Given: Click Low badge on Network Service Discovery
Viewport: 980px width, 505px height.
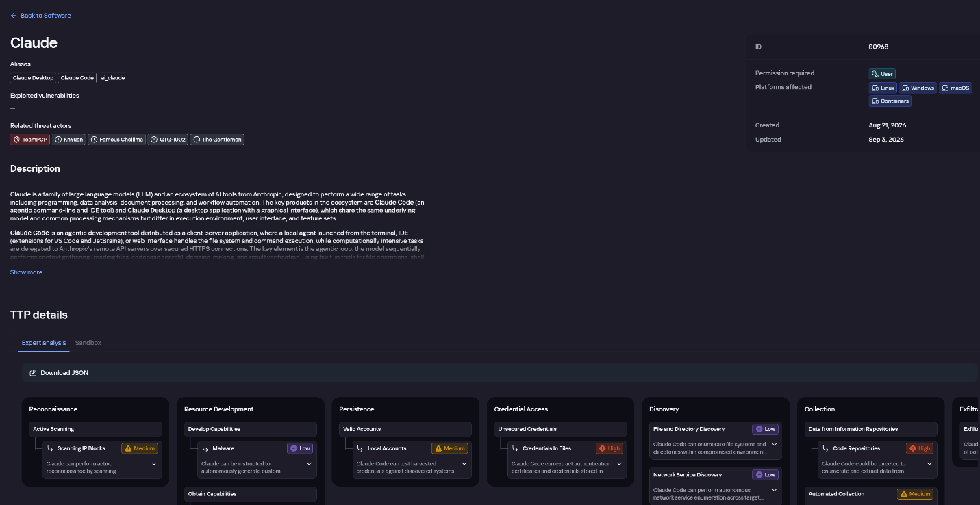Looking at the screenshot, I should tap(765, 474).
